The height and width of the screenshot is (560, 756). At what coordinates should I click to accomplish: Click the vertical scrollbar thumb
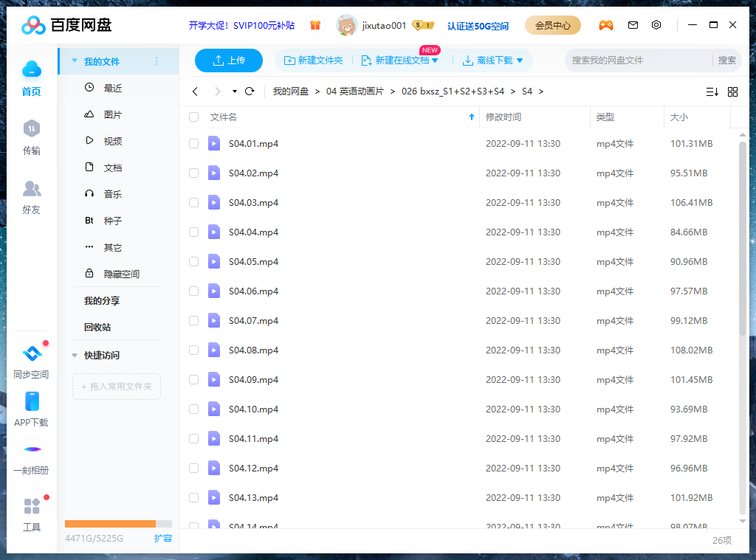pyautogui.click(x=743, y=238)
